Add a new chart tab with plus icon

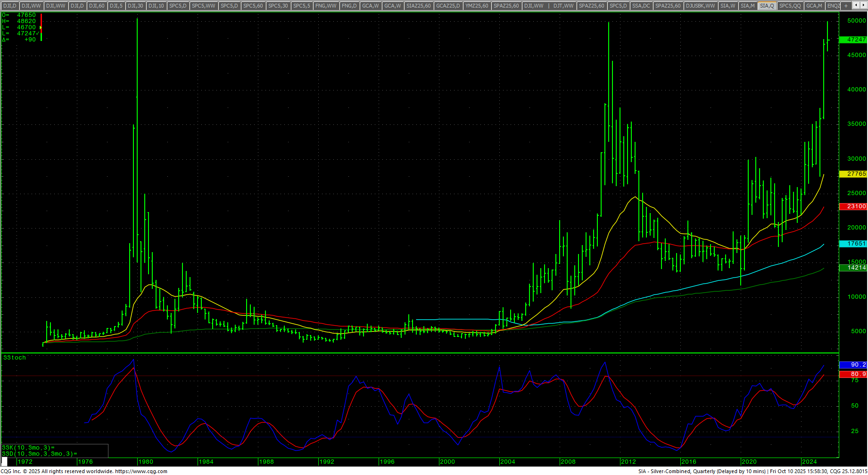(846, 6)
